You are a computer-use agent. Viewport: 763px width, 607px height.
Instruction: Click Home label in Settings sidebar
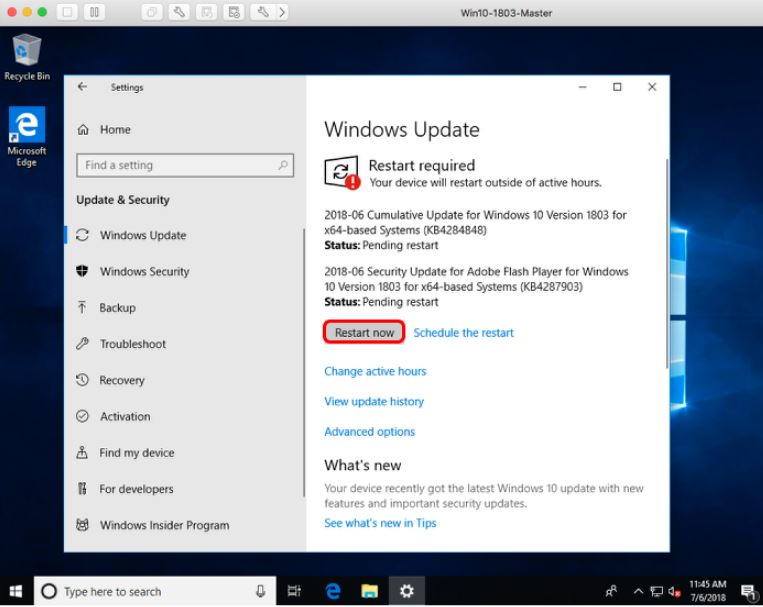pyautogui.click(x=115, y=129)
